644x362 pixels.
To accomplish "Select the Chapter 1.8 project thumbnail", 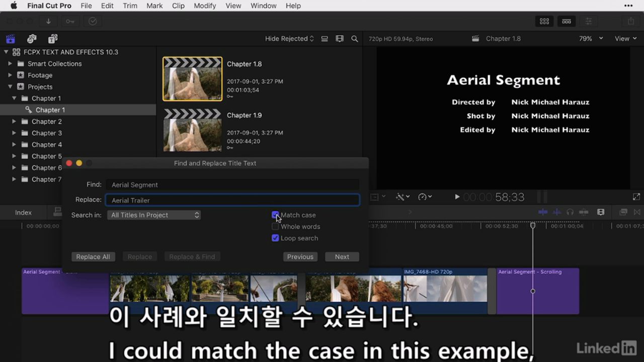I will pos(192,79).
